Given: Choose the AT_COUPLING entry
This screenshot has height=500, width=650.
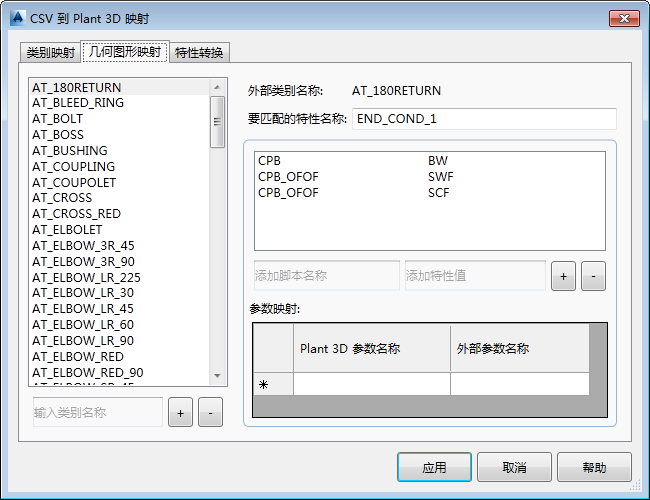Looking at the screenshot, I should 120,167.
